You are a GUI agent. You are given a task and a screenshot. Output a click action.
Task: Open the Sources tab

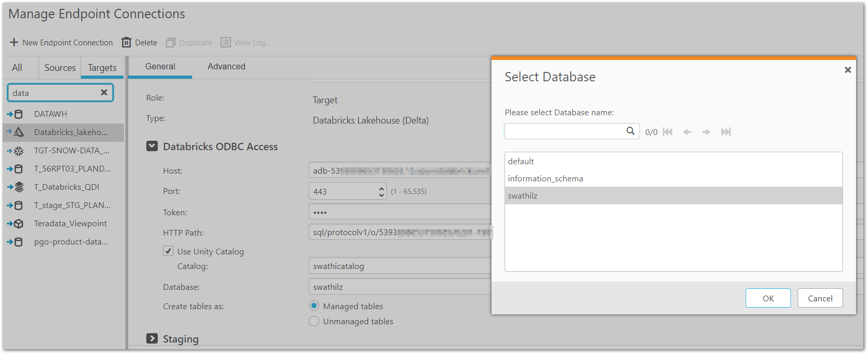(60, 68)
